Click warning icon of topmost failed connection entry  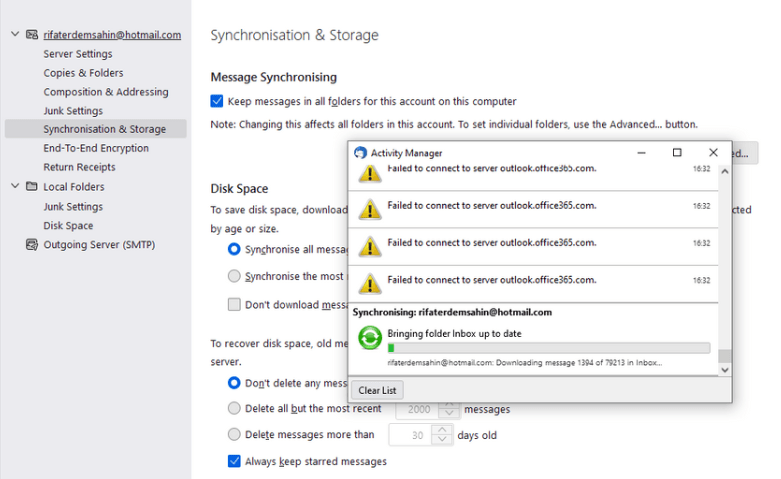370,174
